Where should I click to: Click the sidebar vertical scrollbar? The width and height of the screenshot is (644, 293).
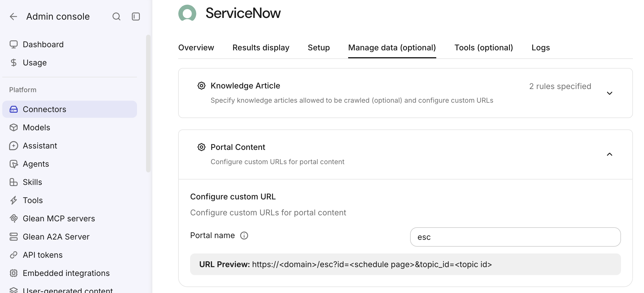pos(148,104)
